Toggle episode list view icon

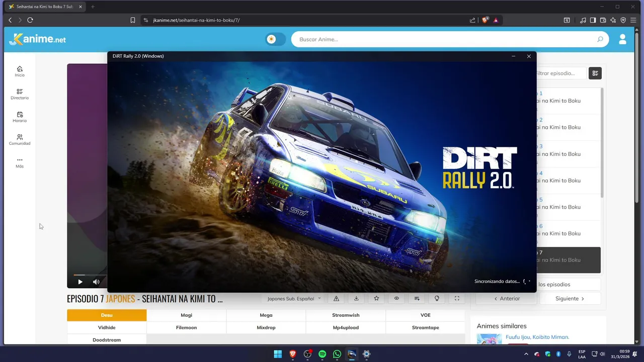(595, 73)
